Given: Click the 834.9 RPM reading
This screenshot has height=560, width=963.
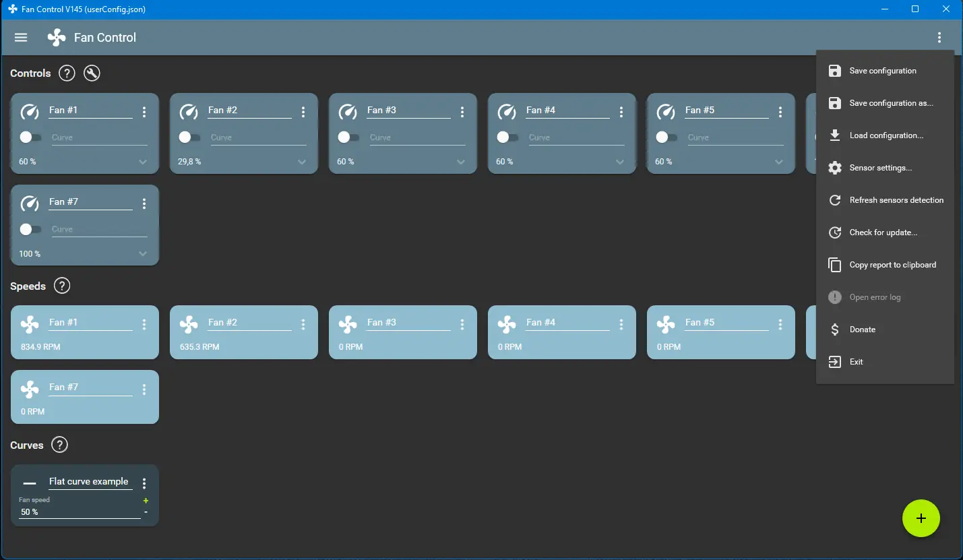Looking at the screenshot, I should (40, 347).
